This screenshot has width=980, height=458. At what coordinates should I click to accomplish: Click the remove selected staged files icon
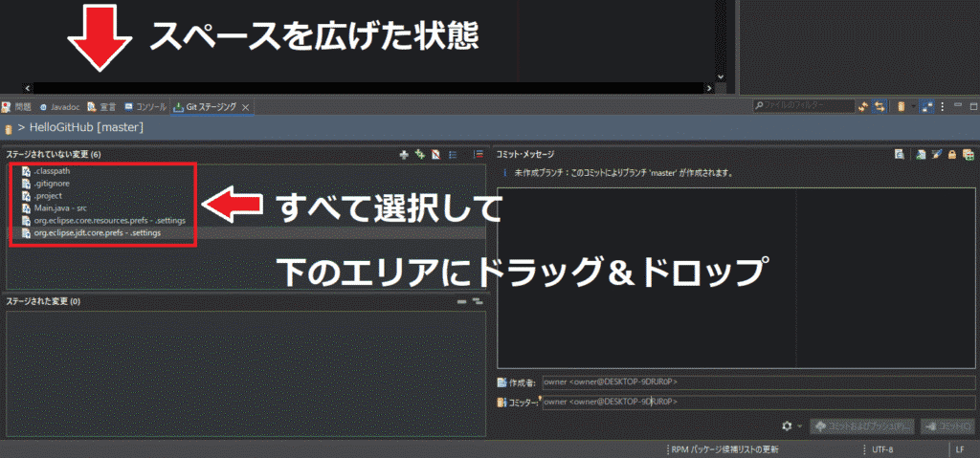pos(461,301)
